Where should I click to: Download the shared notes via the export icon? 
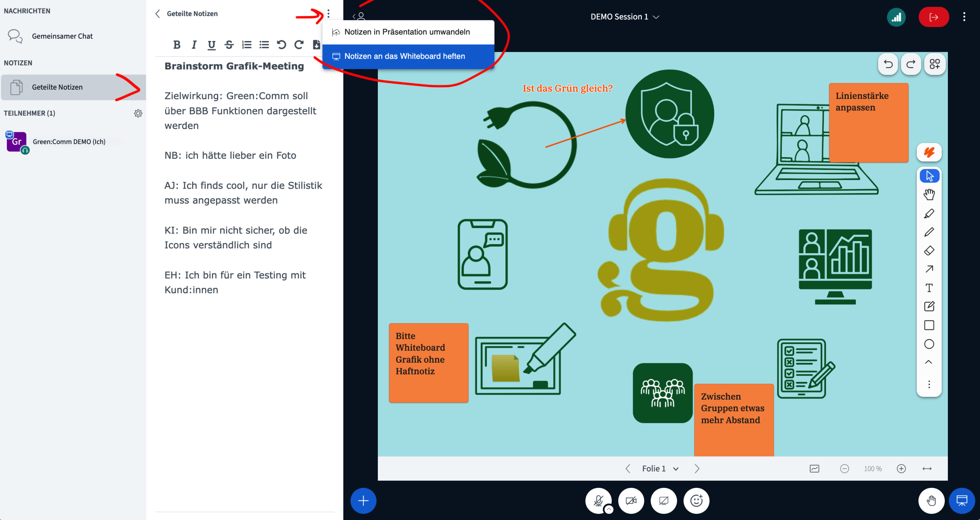click(316, 44)
